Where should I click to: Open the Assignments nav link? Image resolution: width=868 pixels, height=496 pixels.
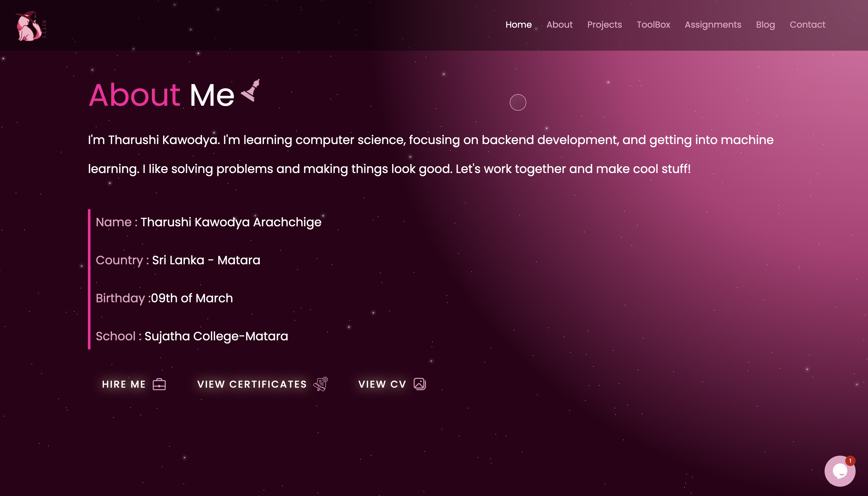tap(713, 25)
